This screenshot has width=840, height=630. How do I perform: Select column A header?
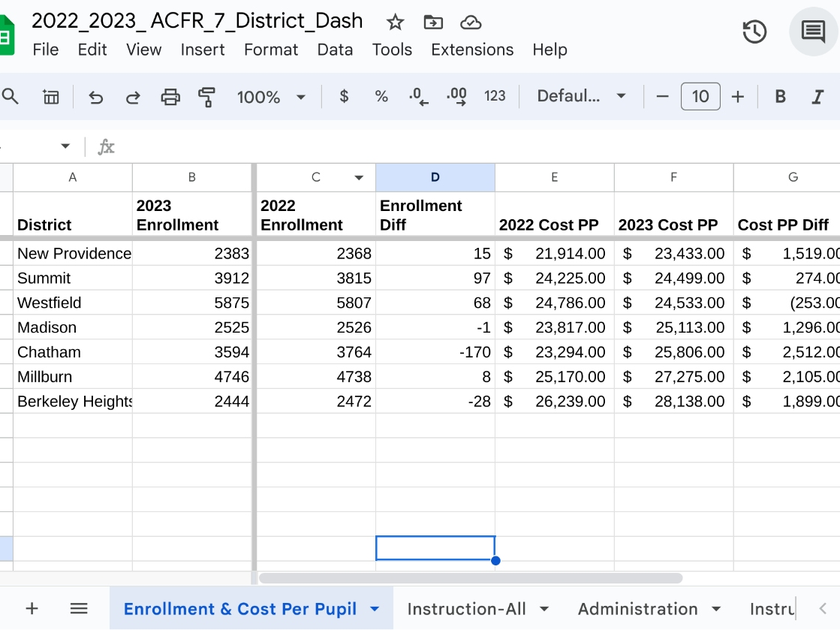click(x=73, y=177)
